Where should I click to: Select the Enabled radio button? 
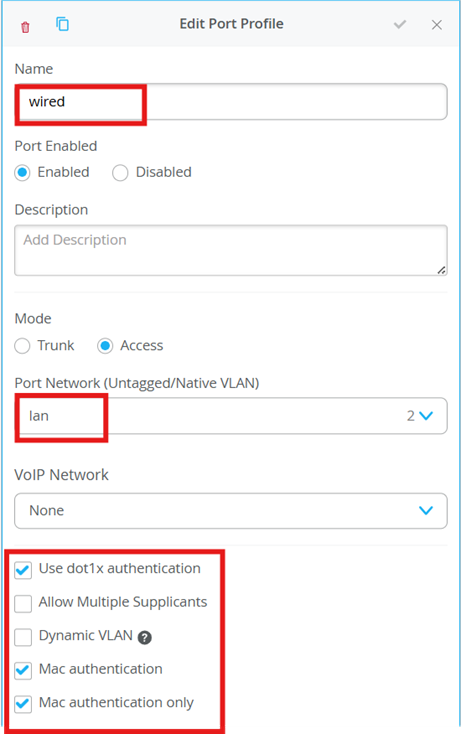pyautogui.click(x=22, y=173)
